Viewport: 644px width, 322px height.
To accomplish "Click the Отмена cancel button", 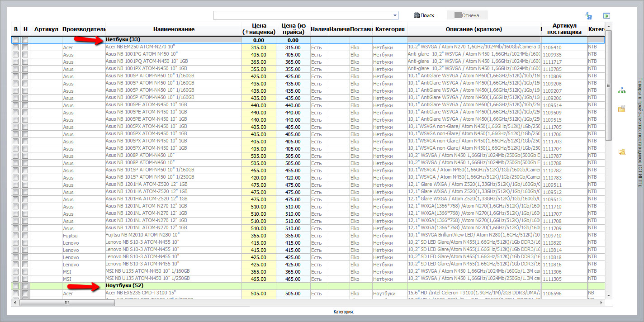I will 467,15.
